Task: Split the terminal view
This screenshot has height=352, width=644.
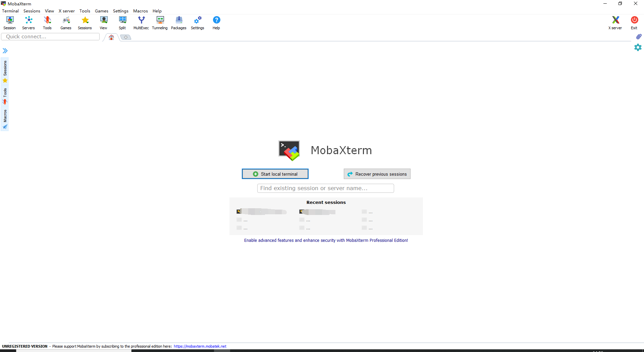Action: click(x=122, y=23)
